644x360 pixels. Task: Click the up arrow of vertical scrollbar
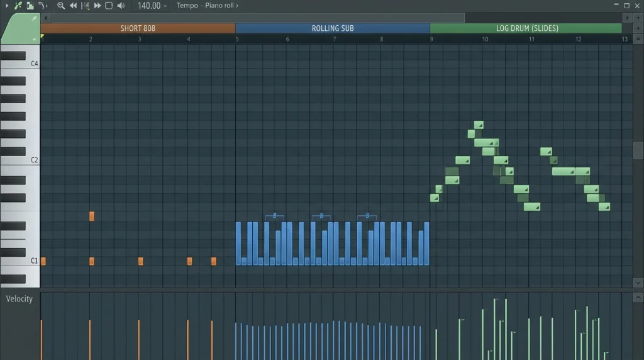[638, 39]
